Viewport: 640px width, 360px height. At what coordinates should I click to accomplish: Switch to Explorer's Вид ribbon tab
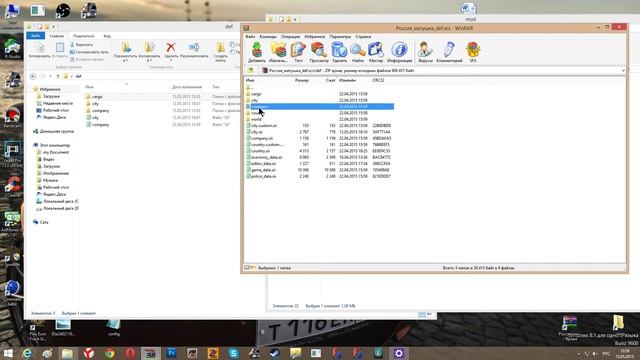pyautogui.click(x=107, y=36)
